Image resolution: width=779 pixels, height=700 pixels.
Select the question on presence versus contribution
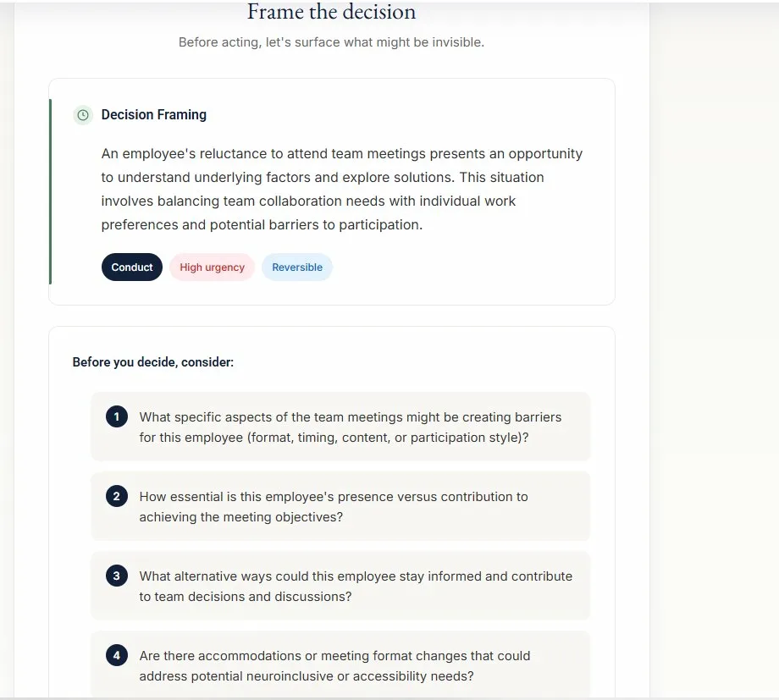(334, 507)
